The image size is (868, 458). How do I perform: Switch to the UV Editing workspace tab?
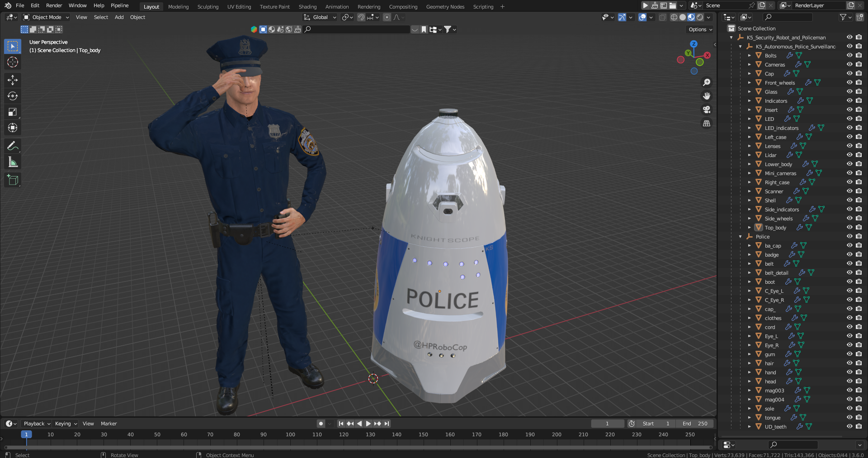pyautogui.click(x=239, y=7)
